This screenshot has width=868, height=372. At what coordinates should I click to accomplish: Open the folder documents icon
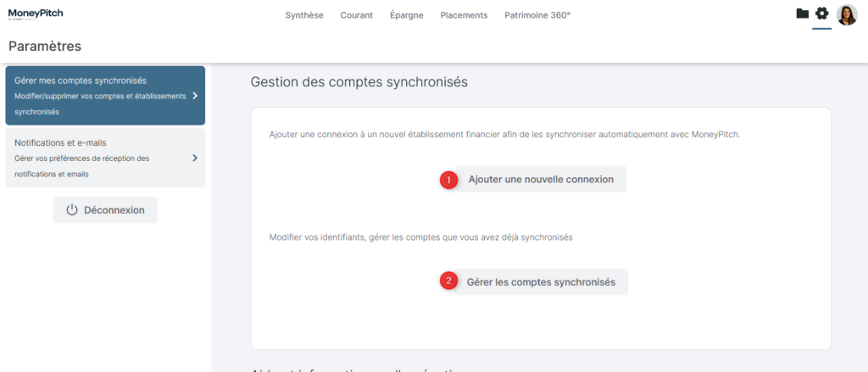click(x=802, y=14)
